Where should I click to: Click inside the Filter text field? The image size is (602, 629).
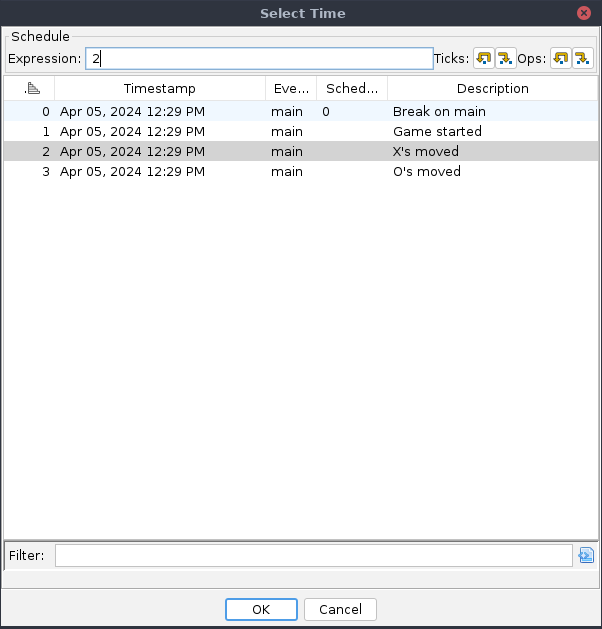313,555
